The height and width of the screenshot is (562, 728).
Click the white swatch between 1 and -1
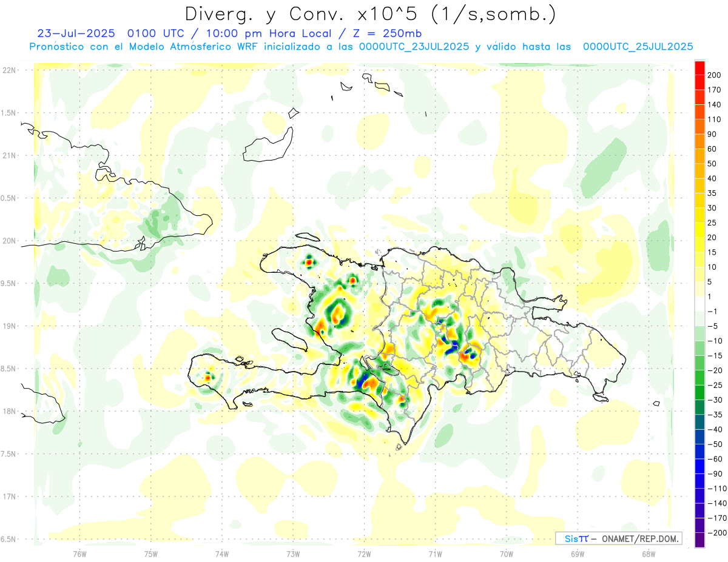coord(700,304)
